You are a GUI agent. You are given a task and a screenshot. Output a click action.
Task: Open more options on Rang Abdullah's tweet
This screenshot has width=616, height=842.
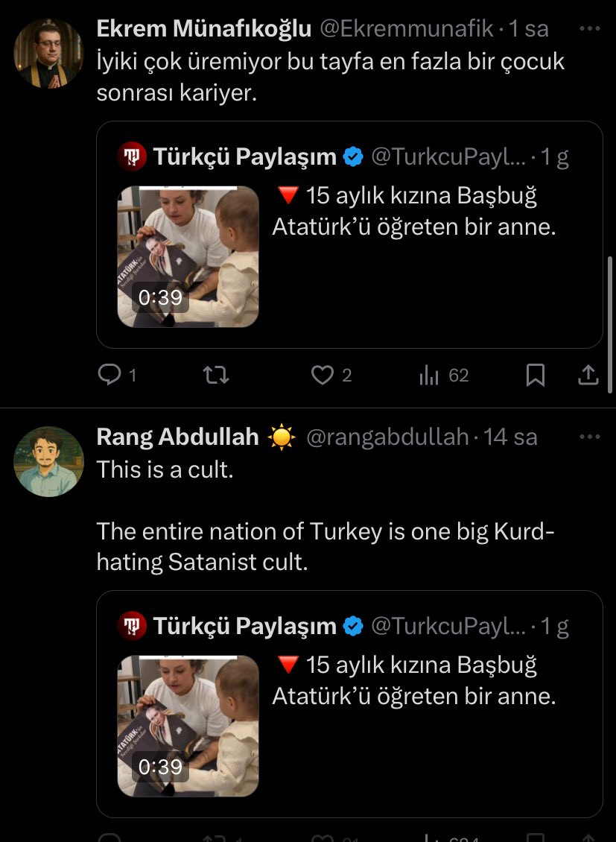[x=589, y=437]
